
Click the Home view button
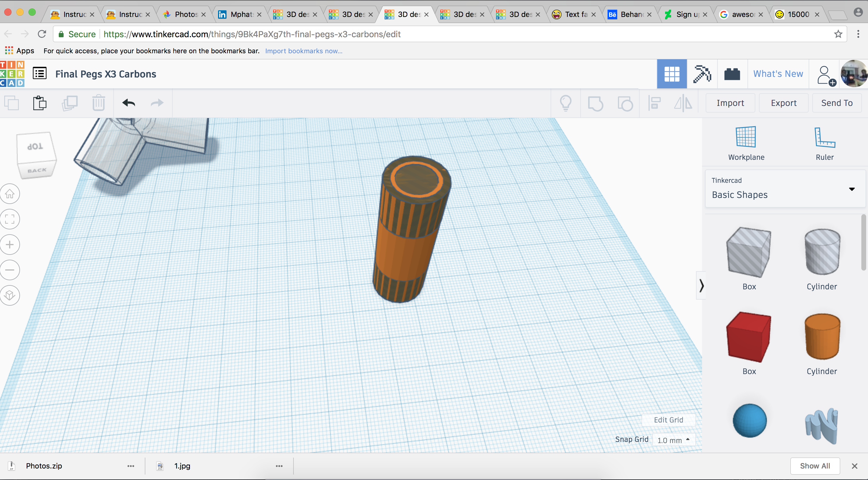[x=10, y=194]
